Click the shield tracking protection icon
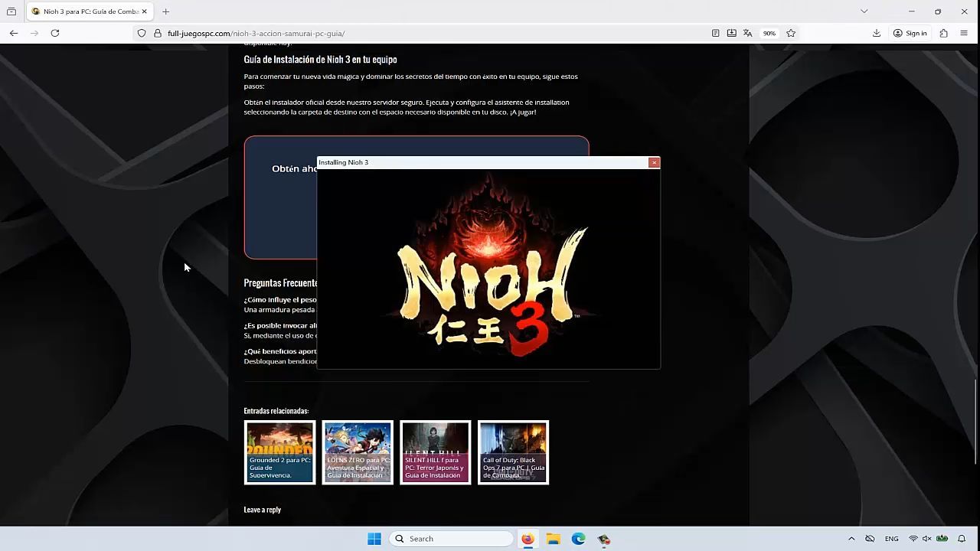The width and height of the screenshot is (980, 551). click(x=142, y=33)
